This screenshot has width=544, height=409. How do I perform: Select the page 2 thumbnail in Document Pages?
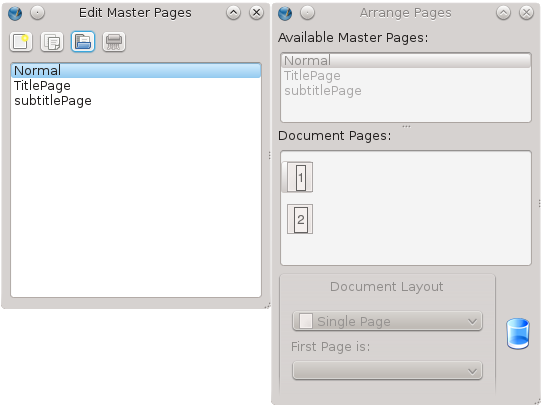[x=300, y=219]
